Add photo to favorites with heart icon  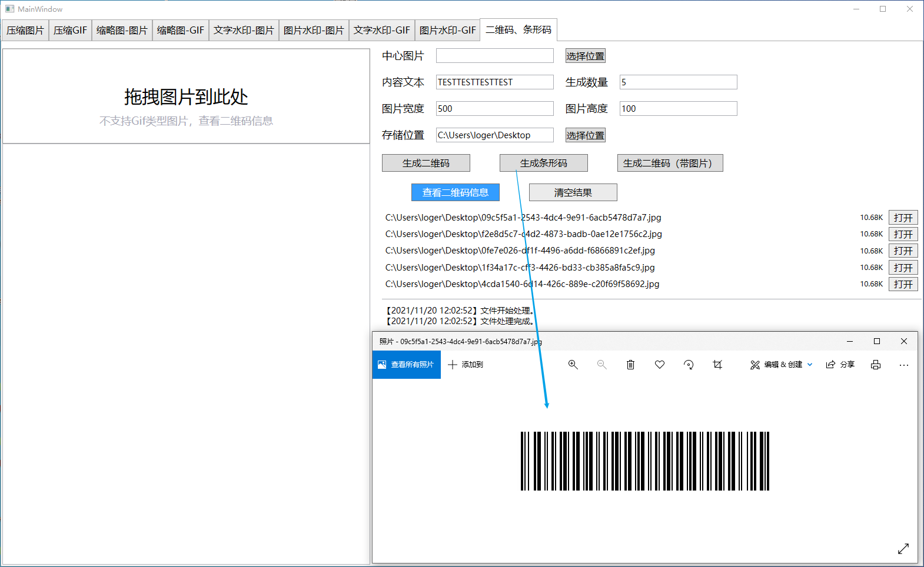(x=660, y=365)
